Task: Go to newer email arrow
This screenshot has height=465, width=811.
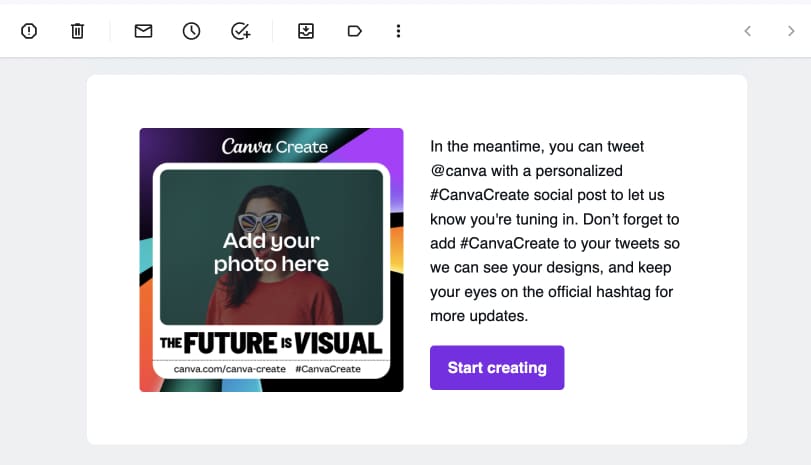Action: coord(747,31)
